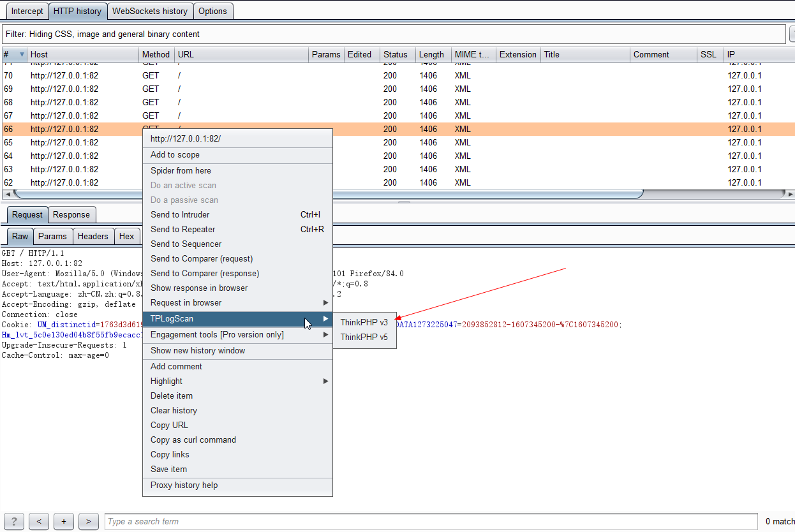This screenshot has height=532, width=795.
Task: Choose Spider from here
Action: (x=237, y=170)
